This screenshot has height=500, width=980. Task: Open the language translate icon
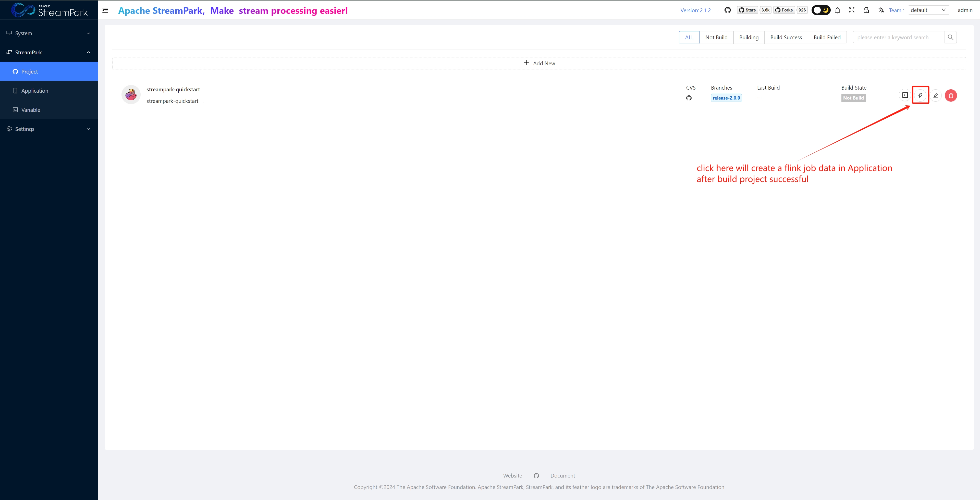(881, 10)
